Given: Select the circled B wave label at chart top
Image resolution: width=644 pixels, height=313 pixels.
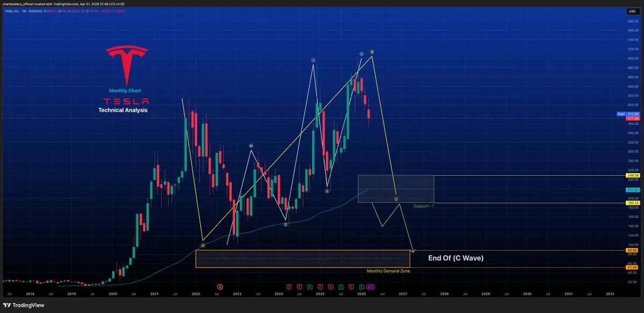Looking at the screenshot, I should pos(372,52).
